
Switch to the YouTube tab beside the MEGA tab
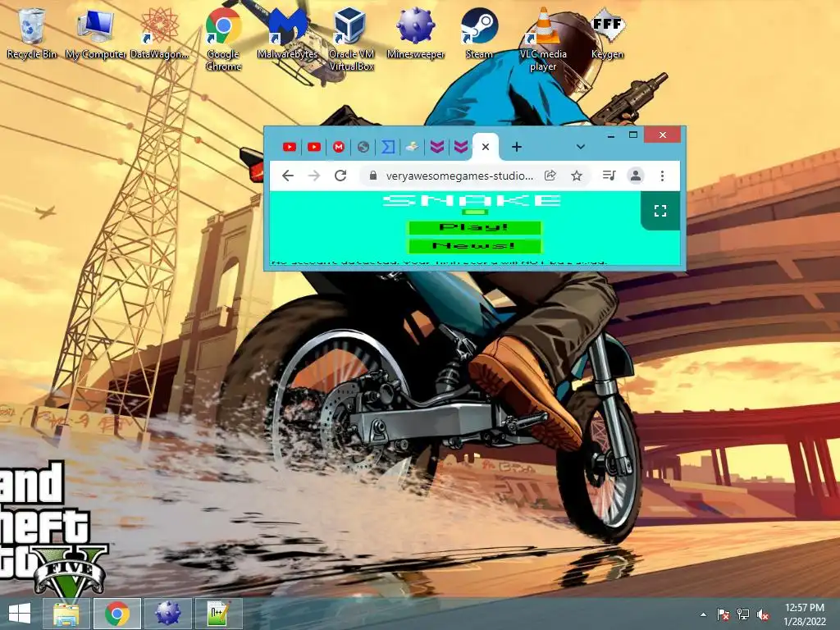coord(314,147)
